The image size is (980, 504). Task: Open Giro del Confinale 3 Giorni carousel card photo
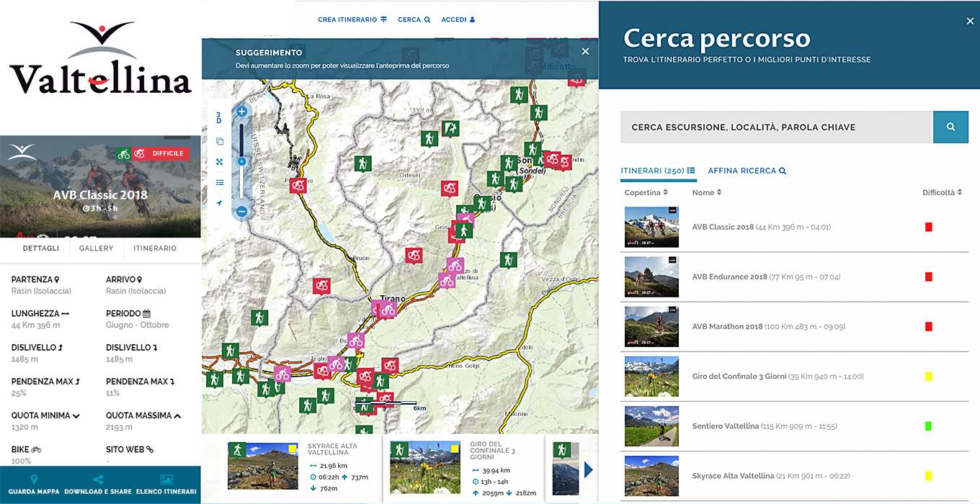425,466
